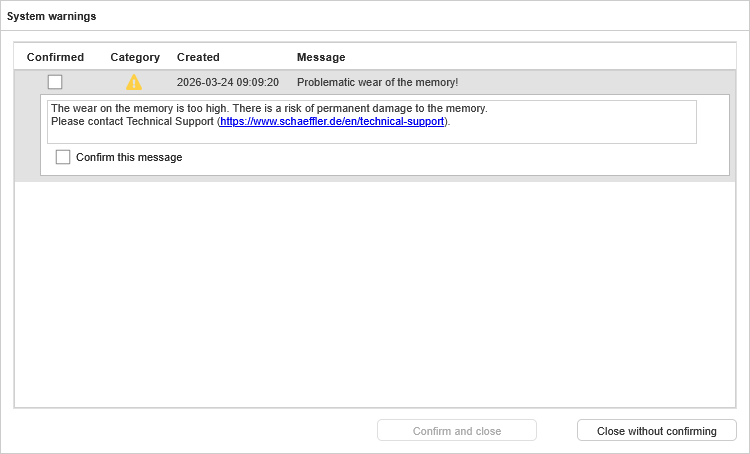
Task: Click blank space right of the description box
Action: click(713, 121)
